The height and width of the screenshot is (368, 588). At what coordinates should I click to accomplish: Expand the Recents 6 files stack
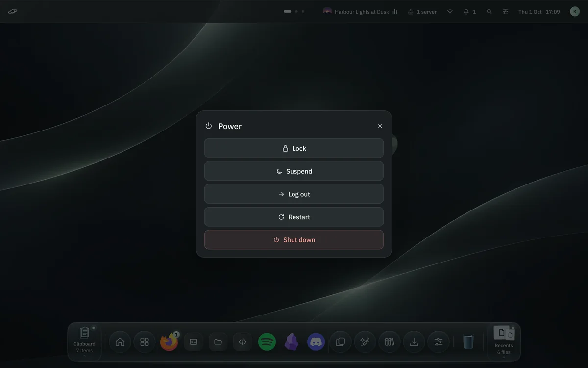[x=504, y=341]
